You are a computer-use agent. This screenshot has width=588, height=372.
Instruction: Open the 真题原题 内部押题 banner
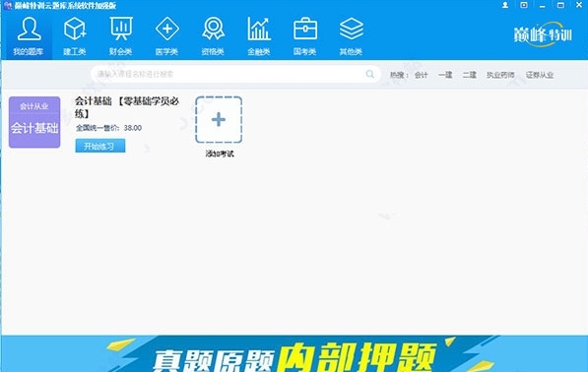click(x=294, y=353)
